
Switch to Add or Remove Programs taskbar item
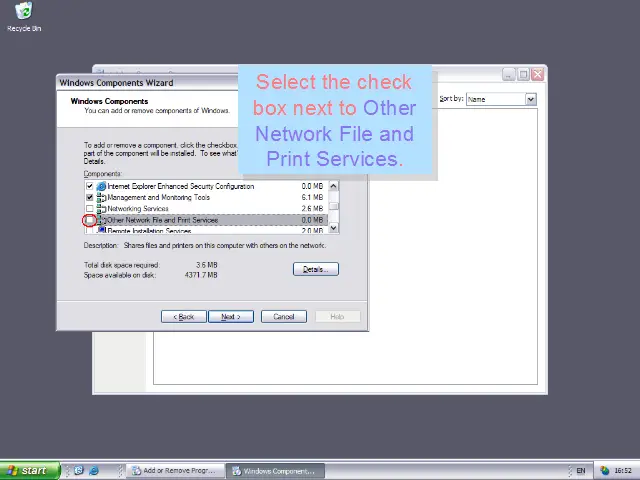pyautogui.click(x=176, y=471)
